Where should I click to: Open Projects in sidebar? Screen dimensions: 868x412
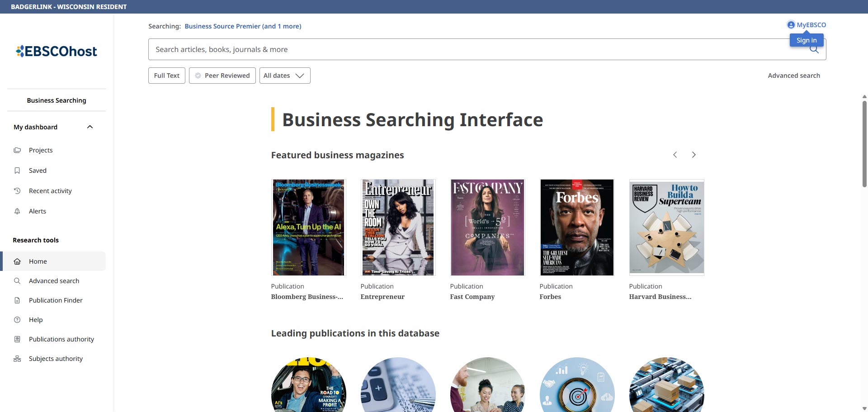click(41, 150)
